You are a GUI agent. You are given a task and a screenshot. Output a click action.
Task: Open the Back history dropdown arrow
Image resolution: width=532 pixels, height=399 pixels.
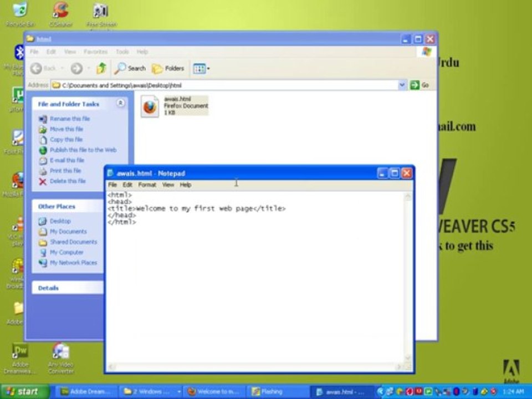pyautogui.click(x=62, y=69)
